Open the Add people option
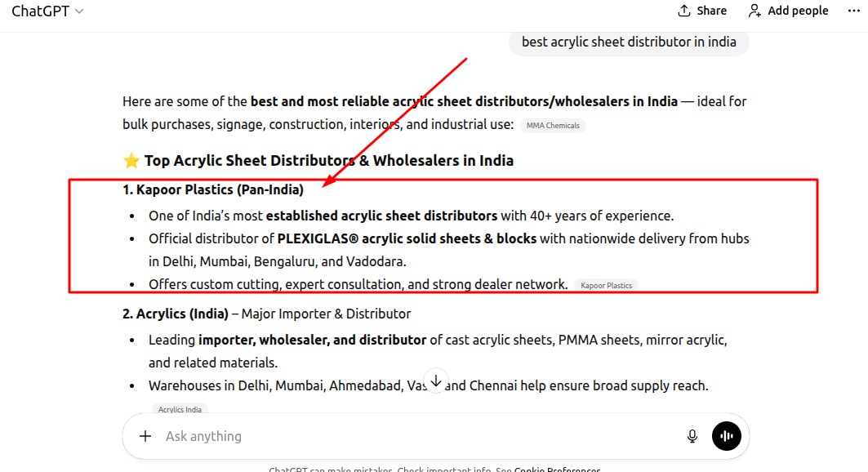868x472 pixels. click(x=788, y=11)
